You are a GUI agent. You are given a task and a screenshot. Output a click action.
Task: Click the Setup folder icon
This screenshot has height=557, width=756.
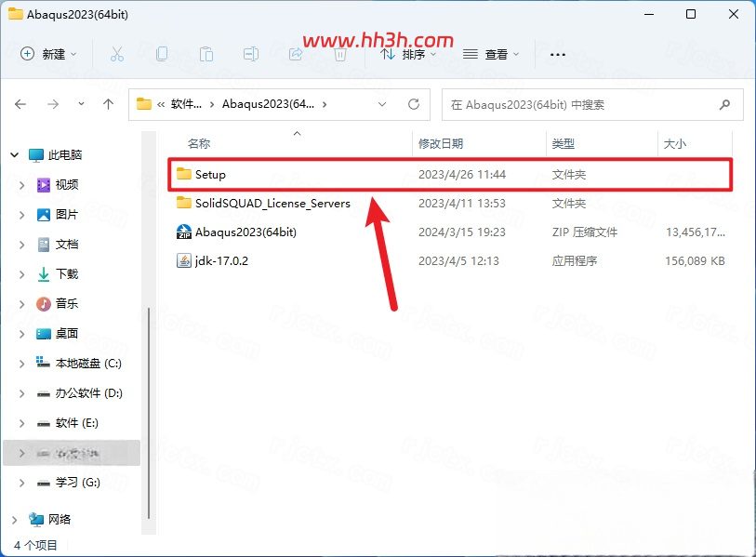click(184, 174)
